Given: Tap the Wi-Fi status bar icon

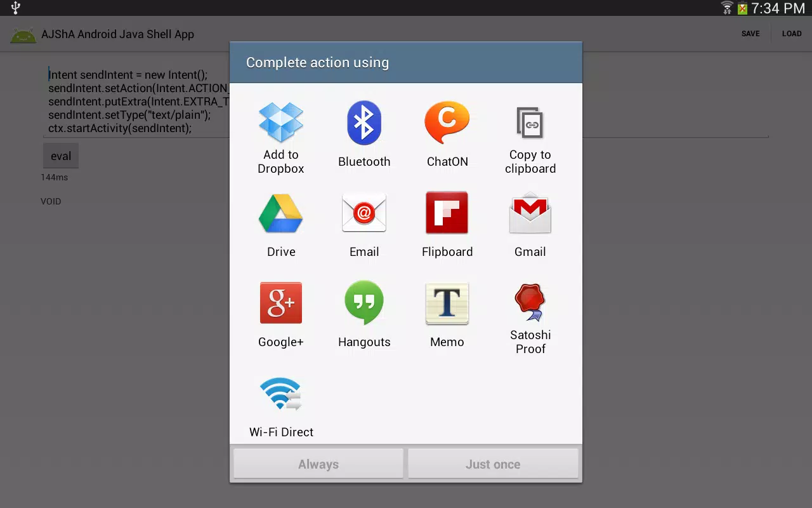Looking at the screenshot, I should pyautogui.click(x=727, y=8).
